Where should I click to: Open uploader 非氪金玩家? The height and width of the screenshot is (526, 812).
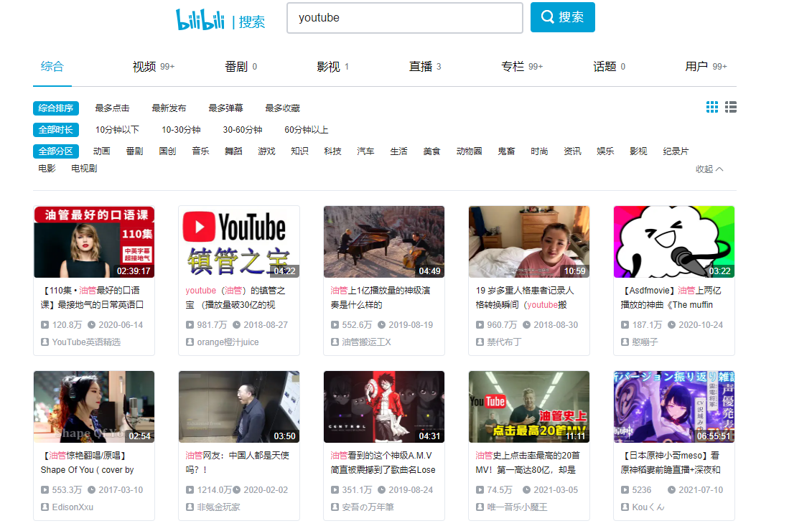coord(218,507)
